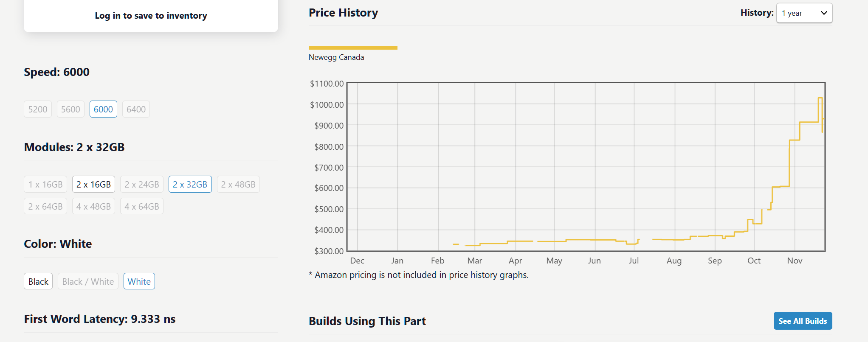Click the yellow Newegg Canada legend bar
This screenshot has width=868, height=342.
tap(353, 48)
